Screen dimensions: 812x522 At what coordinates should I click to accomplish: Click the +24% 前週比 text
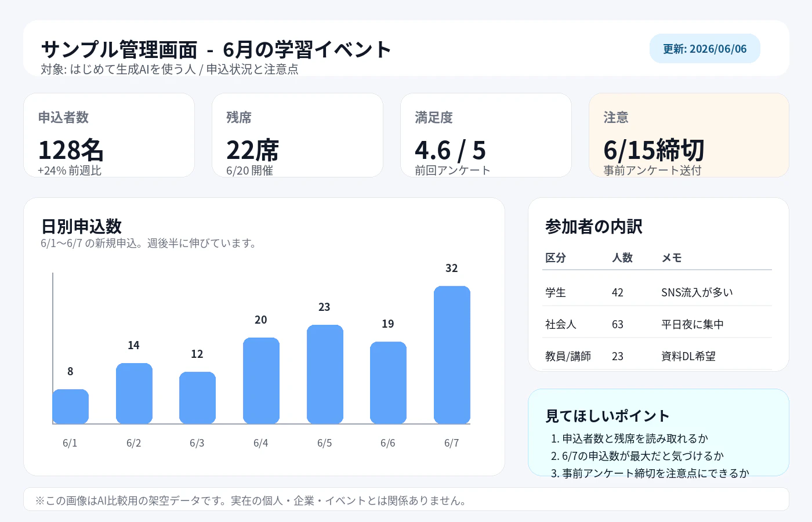pyautogui.click(x=70, y=171)
